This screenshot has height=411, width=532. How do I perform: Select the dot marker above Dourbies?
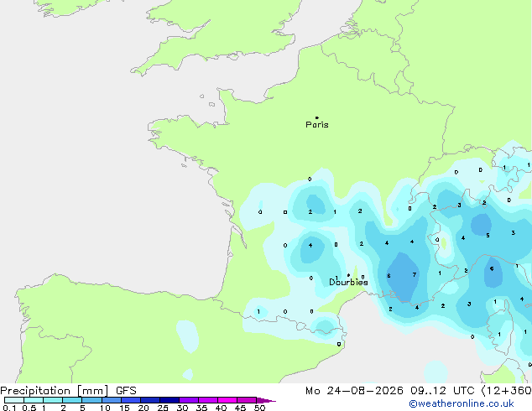click(x=348, y=275)
